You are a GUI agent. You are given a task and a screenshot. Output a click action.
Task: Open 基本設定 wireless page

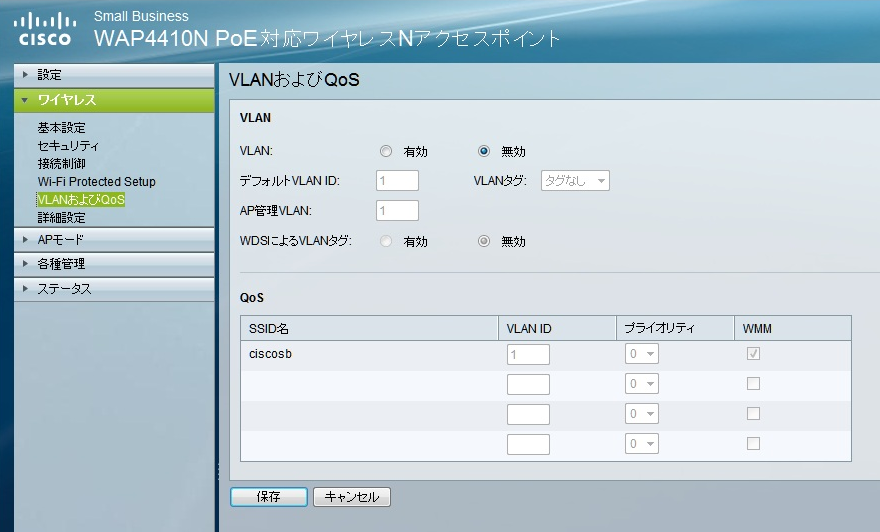(61, 128)
